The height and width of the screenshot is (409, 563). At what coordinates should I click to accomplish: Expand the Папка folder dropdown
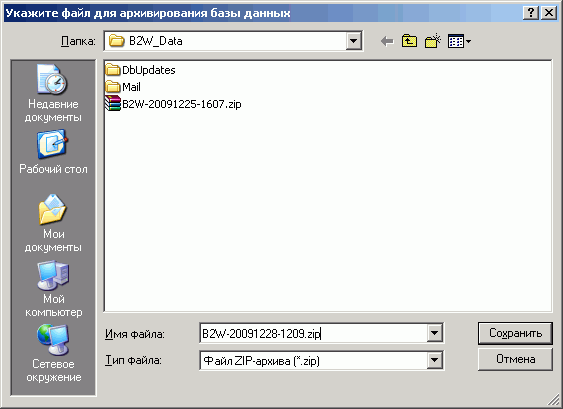click(x=353, y=41)
